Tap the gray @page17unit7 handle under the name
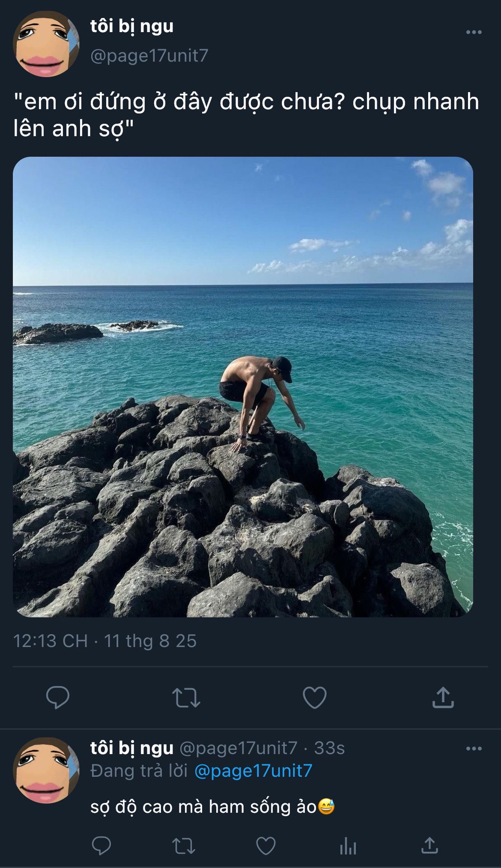Viewport: 501px width, 868px height. [149, 56]
